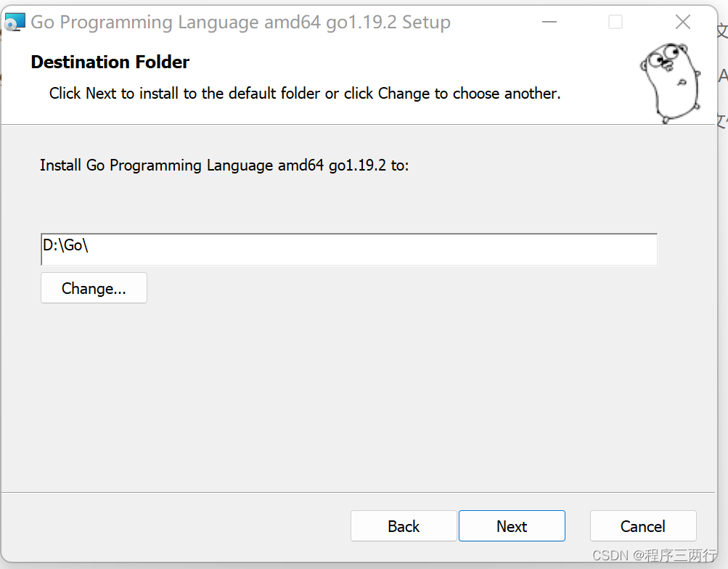Click the blank gray dialog body area
728x569 pixels.
(363, 392)
